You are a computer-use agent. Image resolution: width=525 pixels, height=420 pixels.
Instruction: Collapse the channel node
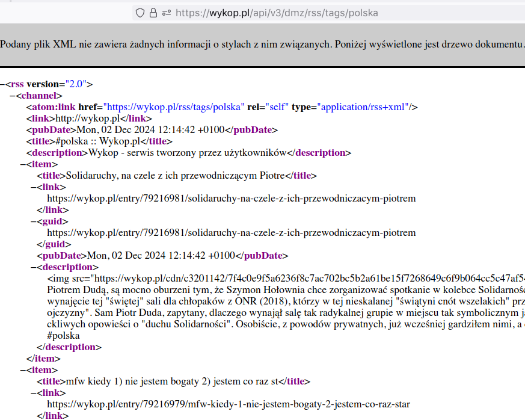pos(13,96)
